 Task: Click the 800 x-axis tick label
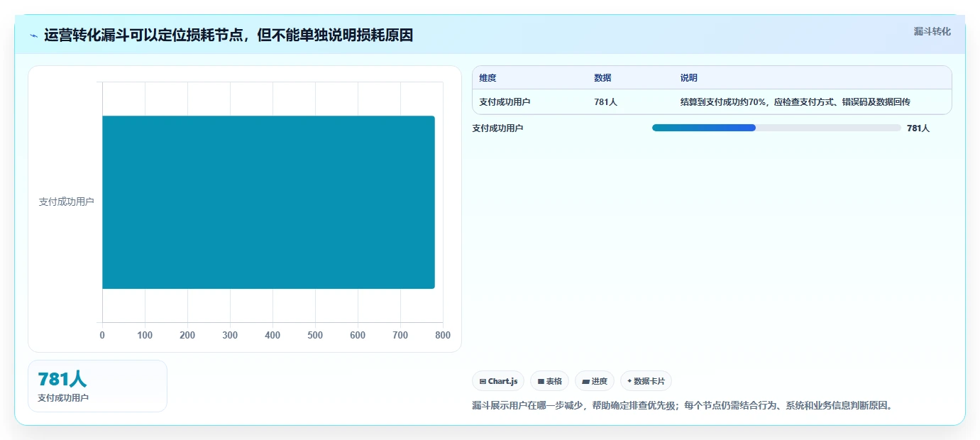443,335
